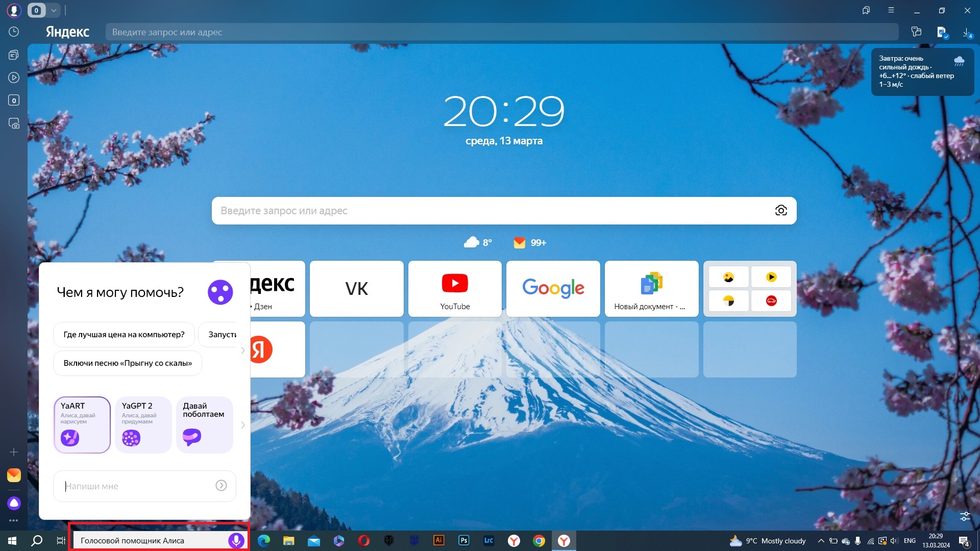Open the Alice assistant icon in the sidebar
Image resolution: width=980 pixels, height=551 pixels.
14,503
